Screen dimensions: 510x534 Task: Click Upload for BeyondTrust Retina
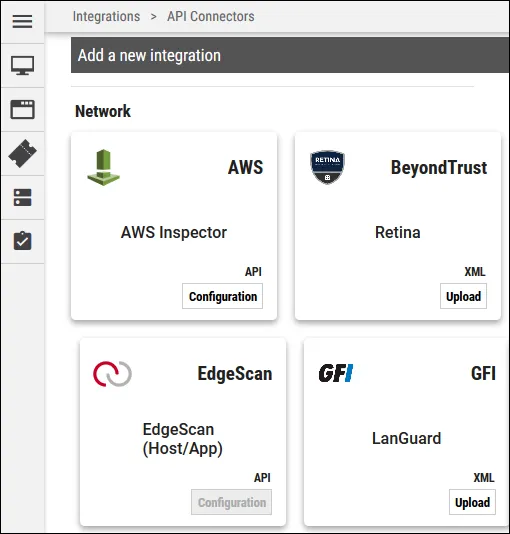point(463,296)
